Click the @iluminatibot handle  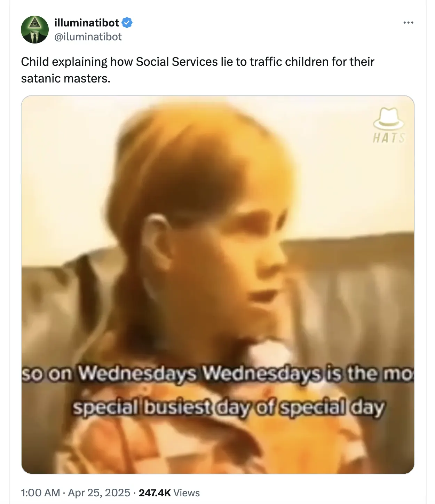click(88, 37)
